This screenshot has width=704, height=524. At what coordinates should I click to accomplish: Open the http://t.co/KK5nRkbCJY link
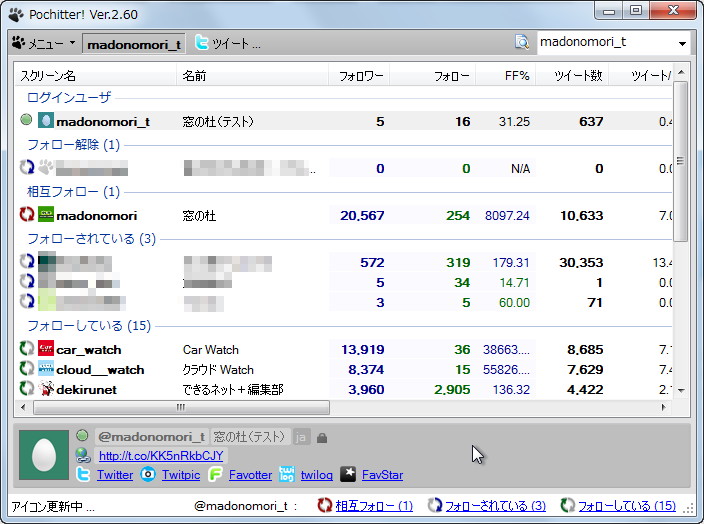(x=161, y=456)
